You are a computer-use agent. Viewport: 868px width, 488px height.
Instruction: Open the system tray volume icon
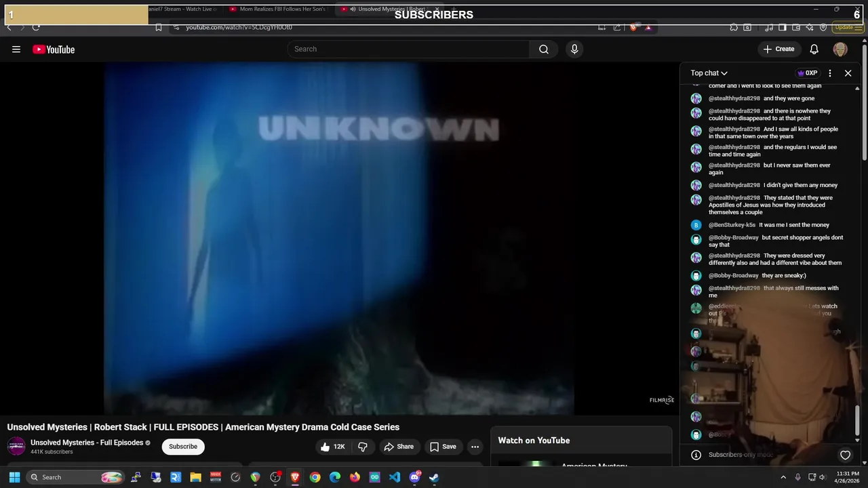point(823,477)
